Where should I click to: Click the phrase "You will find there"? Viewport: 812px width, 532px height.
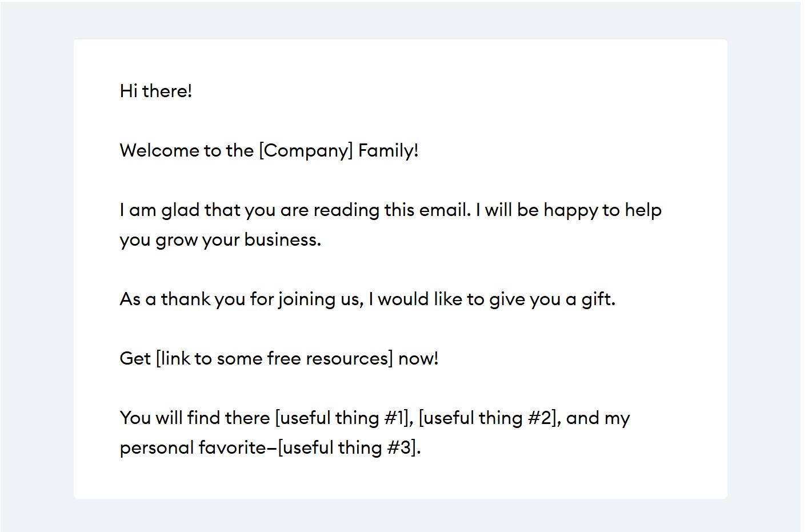click(194, 418)
